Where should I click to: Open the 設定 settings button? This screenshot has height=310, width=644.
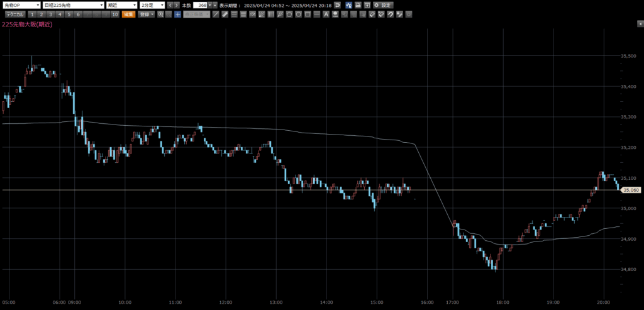(383, 5)
